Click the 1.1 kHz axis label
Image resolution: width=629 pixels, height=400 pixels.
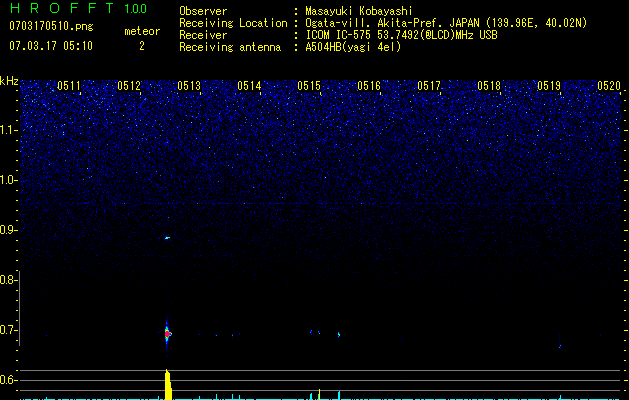8,130
